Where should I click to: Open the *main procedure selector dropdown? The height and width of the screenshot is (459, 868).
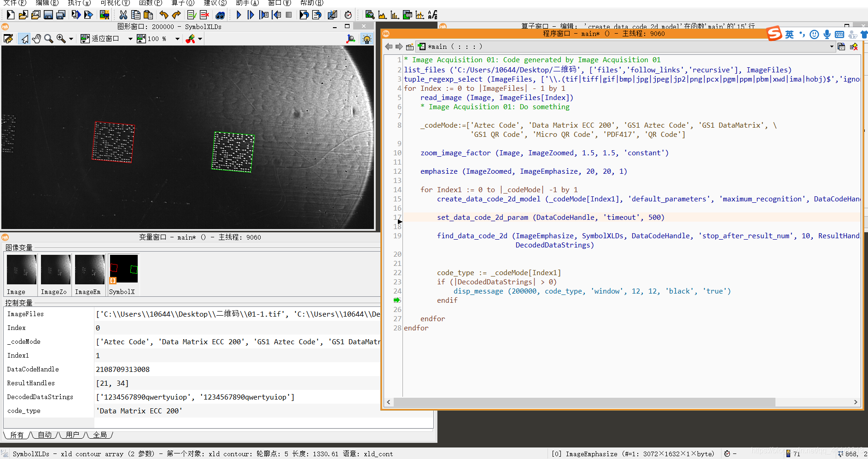pyautogui.click(x=626, y=47)
